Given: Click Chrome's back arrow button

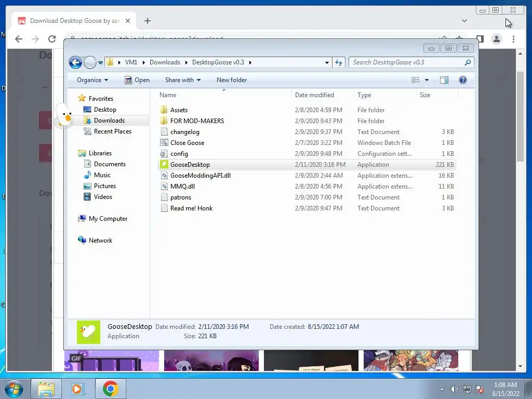Looking at the screenshot, I should (19, 39).
